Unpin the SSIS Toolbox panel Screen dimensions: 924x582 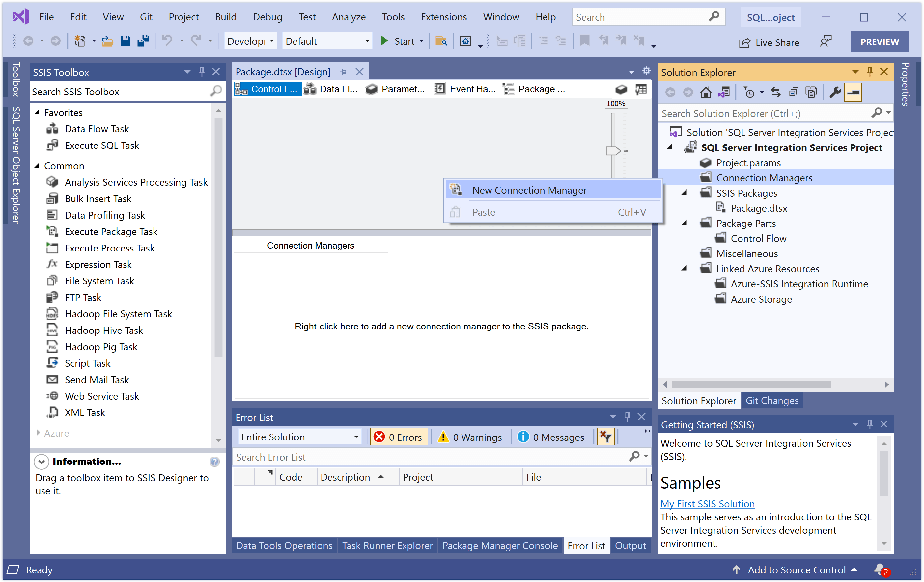pyautogui.click(x=202, y=72)
